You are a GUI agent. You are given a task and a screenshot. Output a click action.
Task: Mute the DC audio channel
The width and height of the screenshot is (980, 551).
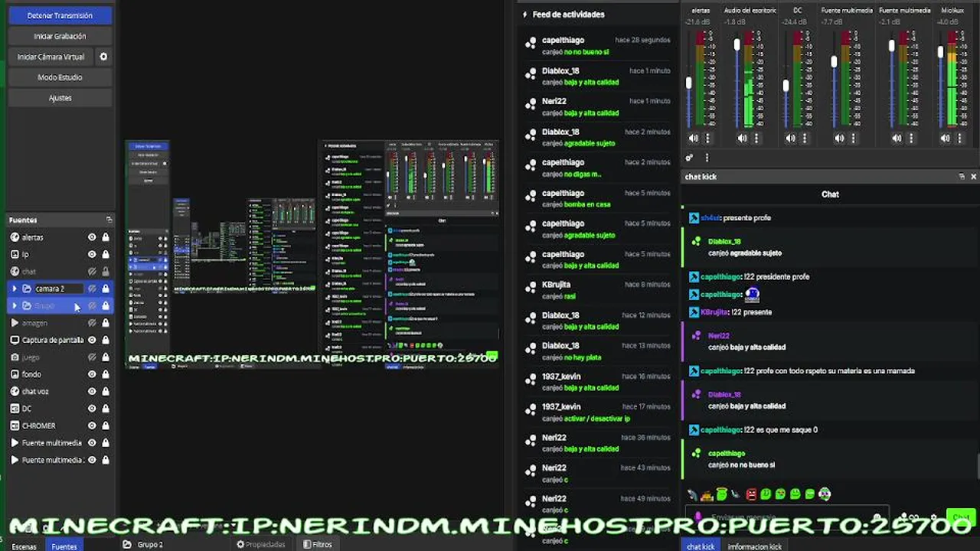pos(791,139)
